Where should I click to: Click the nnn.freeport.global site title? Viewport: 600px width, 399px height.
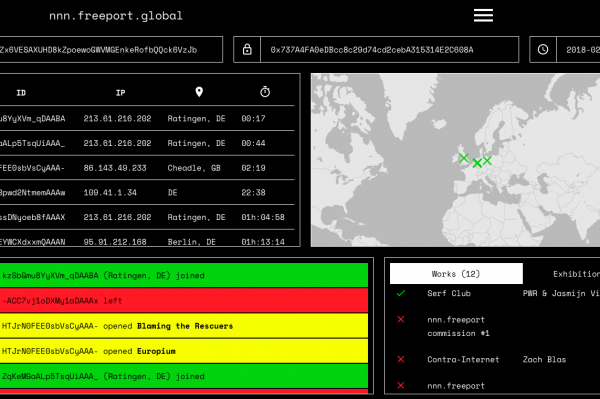[x=116, y=16]
